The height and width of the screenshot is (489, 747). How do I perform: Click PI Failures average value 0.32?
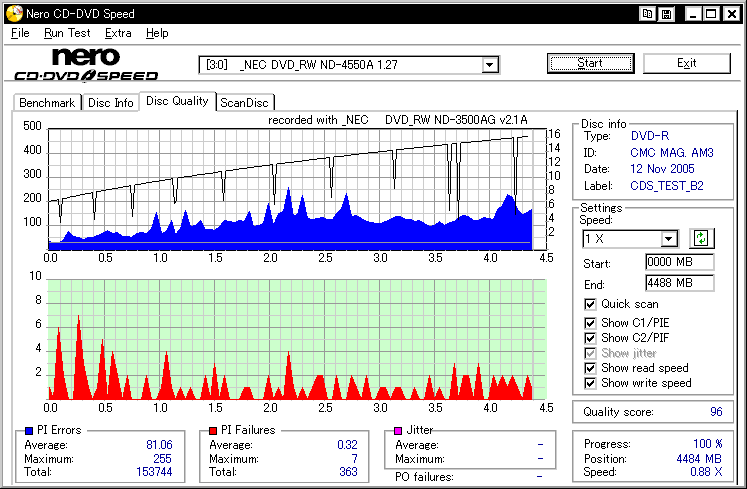pyautogui.click(x=347, y=445)
